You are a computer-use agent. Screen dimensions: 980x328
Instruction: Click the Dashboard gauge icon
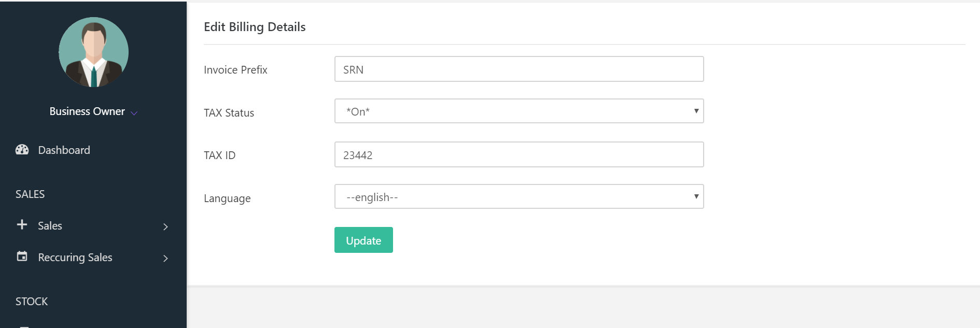(x=22, y=150)
